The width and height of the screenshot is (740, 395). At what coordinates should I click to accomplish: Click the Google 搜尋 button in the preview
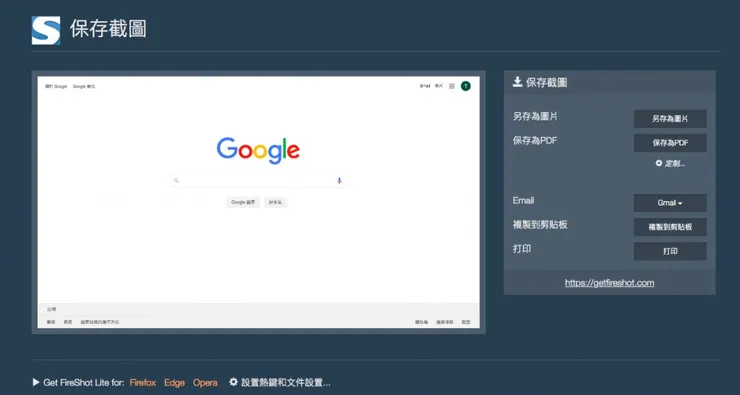[243, 202]
